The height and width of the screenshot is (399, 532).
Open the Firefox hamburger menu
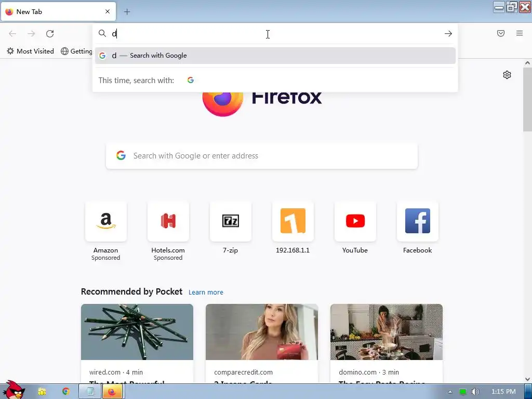click(520, 33)
